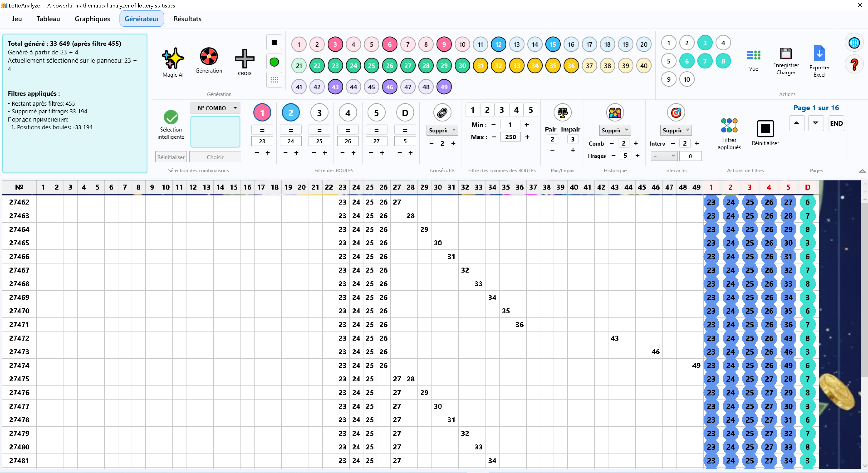Click the END page button
Viewport: 868px width, 473px height.
tap(836, 123)
